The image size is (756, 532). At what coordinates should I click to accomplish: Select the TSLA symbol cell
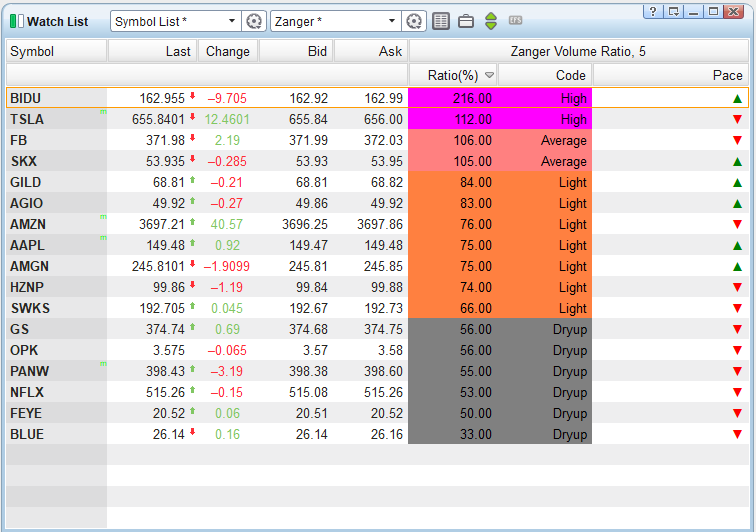(56, 119)
